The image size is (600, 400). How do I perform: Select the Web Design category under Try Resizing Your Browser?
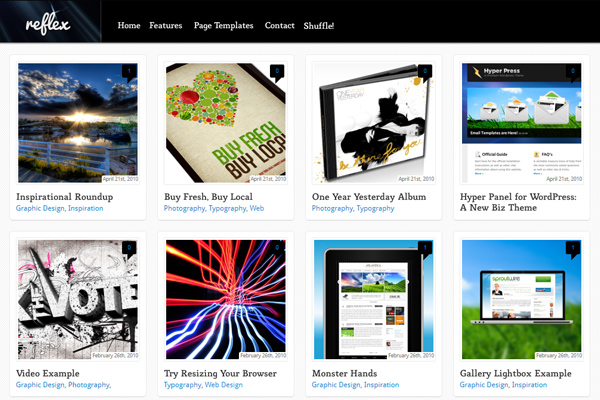[223, 385]
